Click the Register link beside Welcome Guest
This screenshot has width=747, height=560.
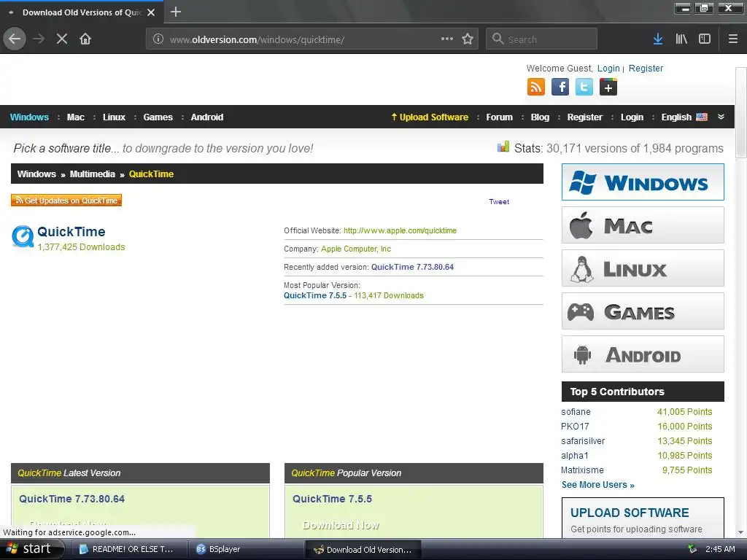646,68
